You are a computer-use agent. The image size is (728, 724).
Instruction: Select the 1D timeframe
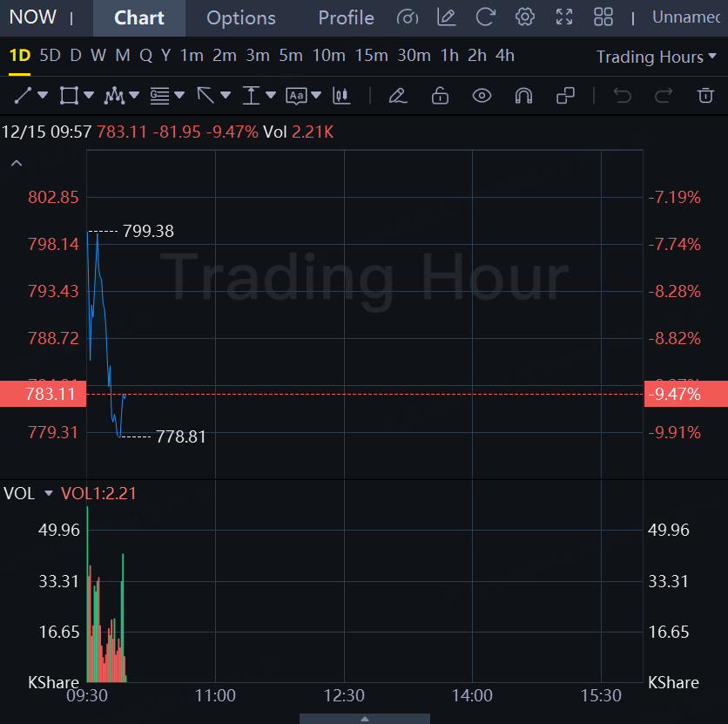(x=19, y=56)
